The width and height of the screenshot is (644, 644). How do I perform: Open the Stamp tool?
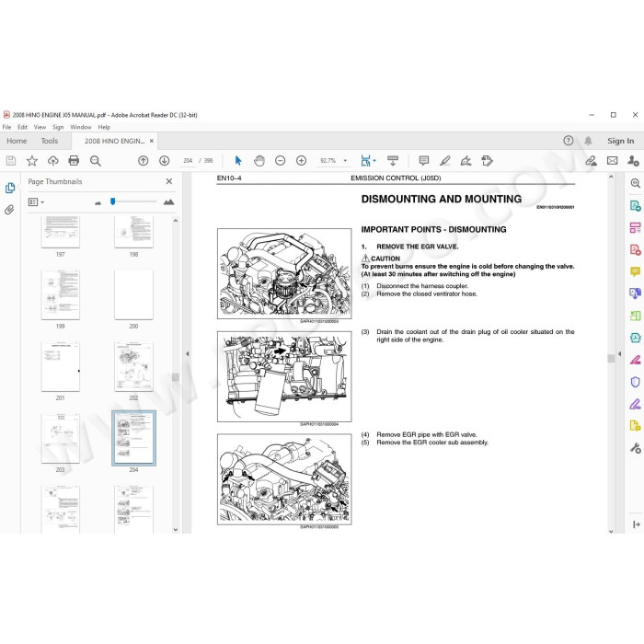pyautogui.click(x=487, y=161)
